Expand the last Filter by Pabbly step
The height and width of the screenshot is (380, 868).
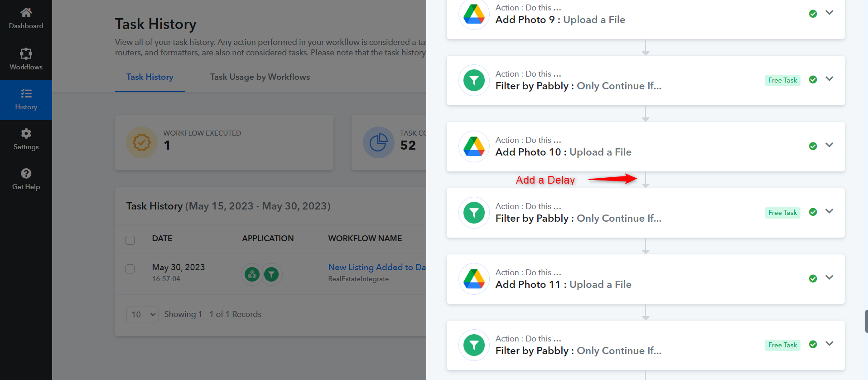[829, 344]
